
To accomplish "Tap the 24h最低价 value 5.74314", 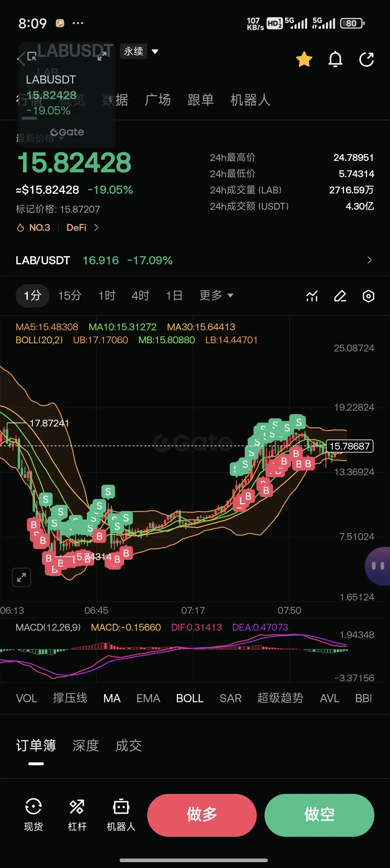I will [356, 174].
